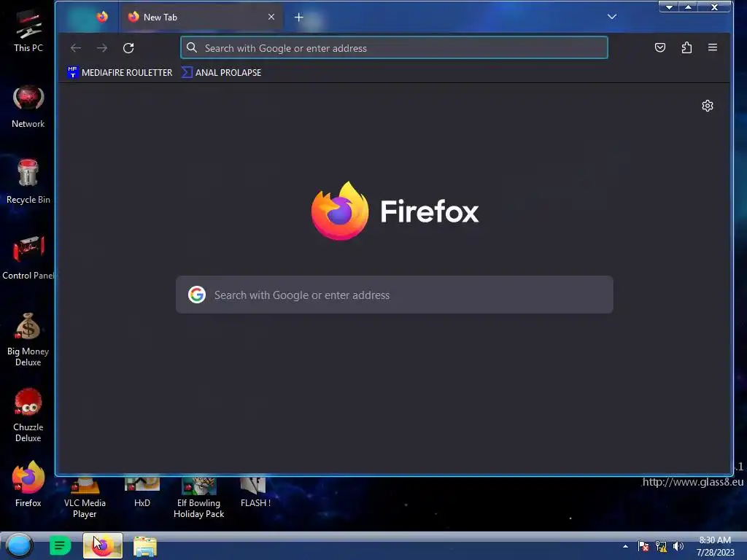Switch to the pinned Firefox tab
Image resolution: width=747 pixels, height=560 pixels.
click(102, 17)
